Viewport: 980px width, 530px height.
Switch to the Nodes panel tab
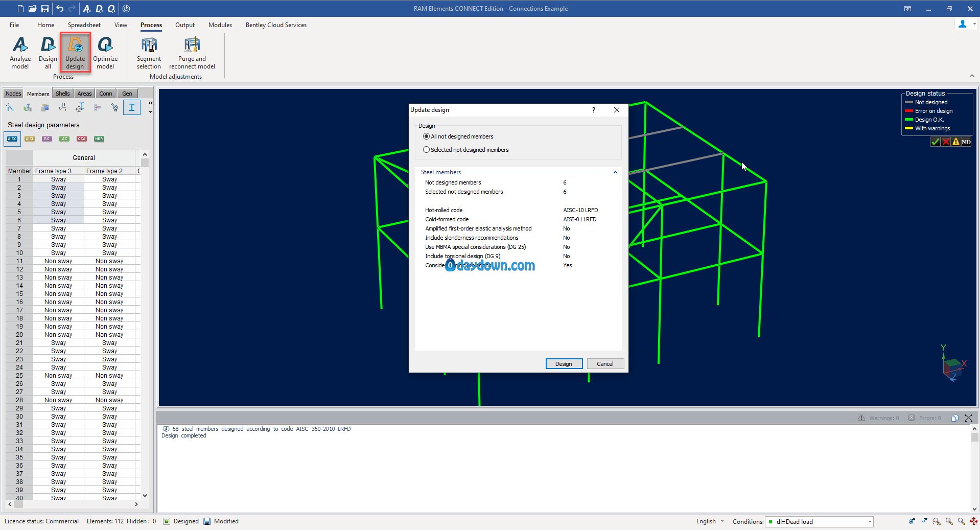pos(13,94)
